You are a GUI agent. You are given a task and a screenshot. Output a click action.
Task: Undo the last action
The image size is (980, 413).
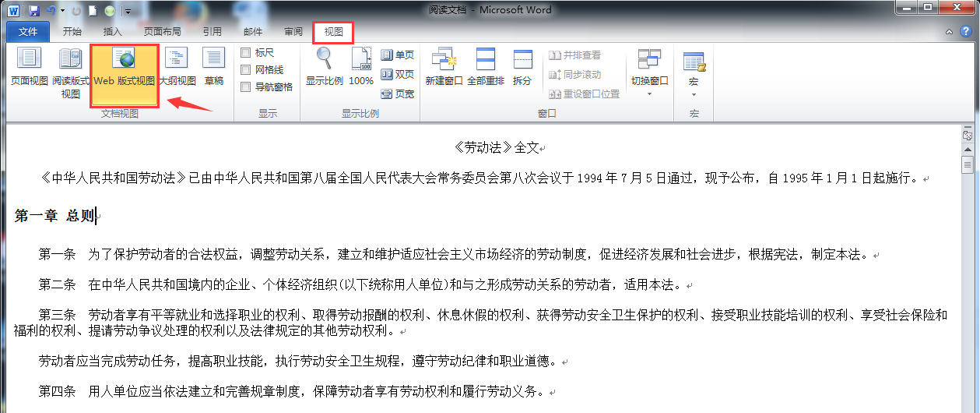point(51,11)
